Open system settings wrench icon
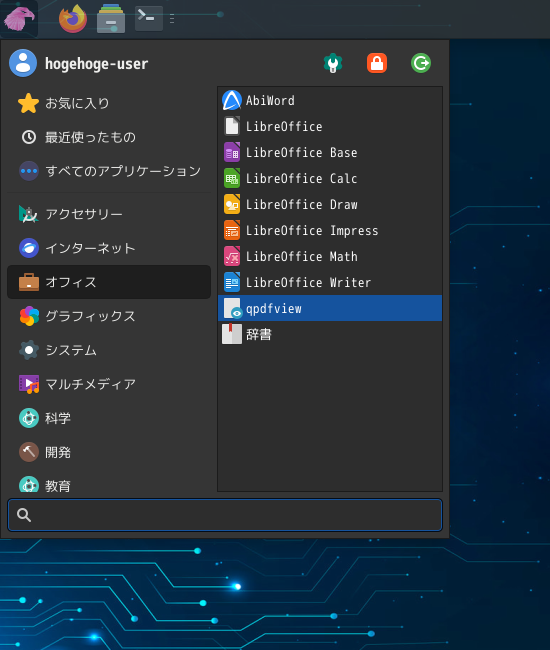Image resolution: width=550 pixels, height=650 pixels. [333, 63]
